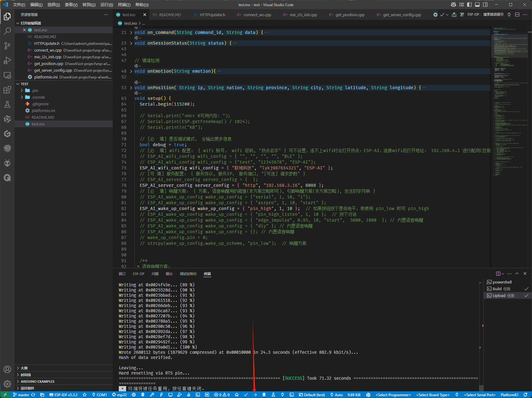
Task: Toggle the primary sidebar layout button
Action: (469, 5)
